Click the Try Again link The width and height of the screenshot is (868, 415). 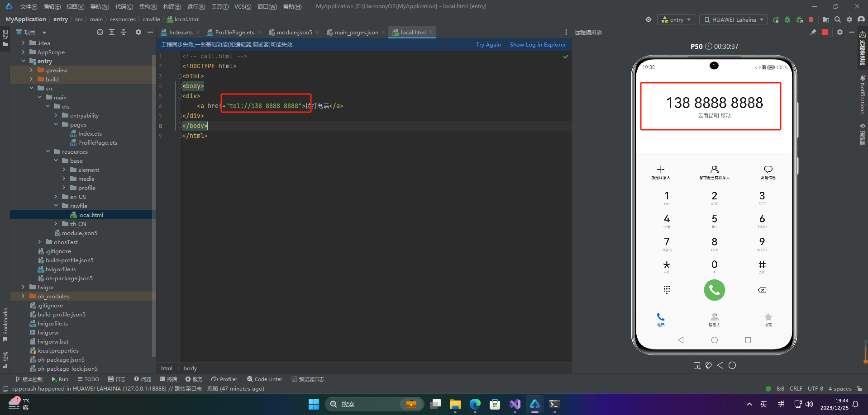click(488, 44)
